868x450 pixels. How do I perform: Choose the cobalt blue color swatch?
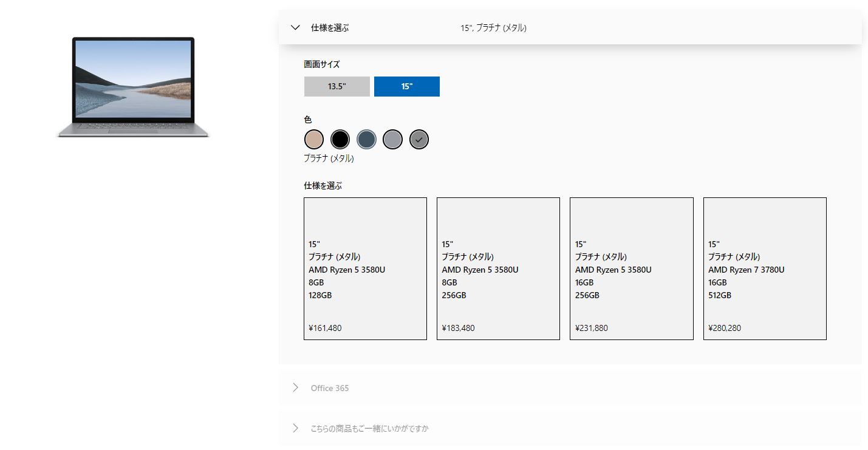point(366,139)
